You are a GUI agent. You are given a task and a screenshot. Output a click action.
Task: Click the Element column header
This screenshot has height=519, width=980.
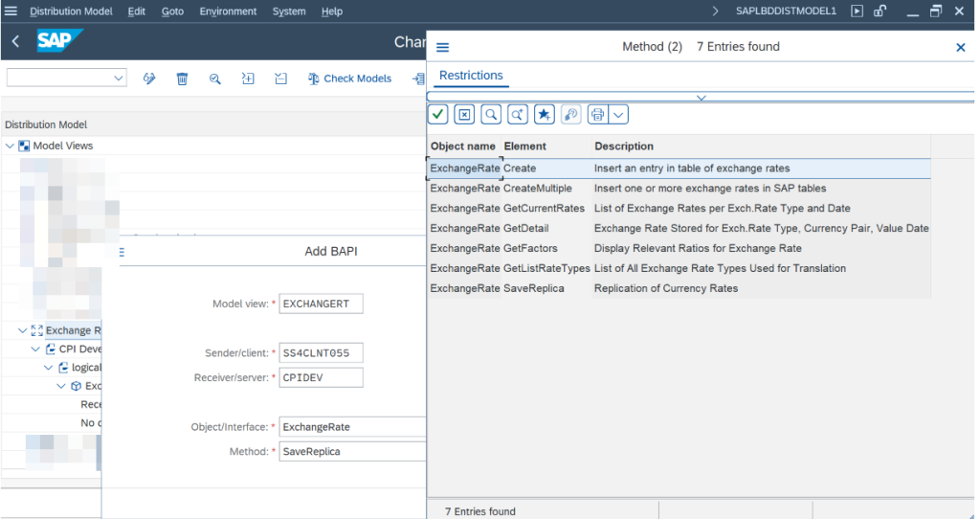tap(525, 147)
